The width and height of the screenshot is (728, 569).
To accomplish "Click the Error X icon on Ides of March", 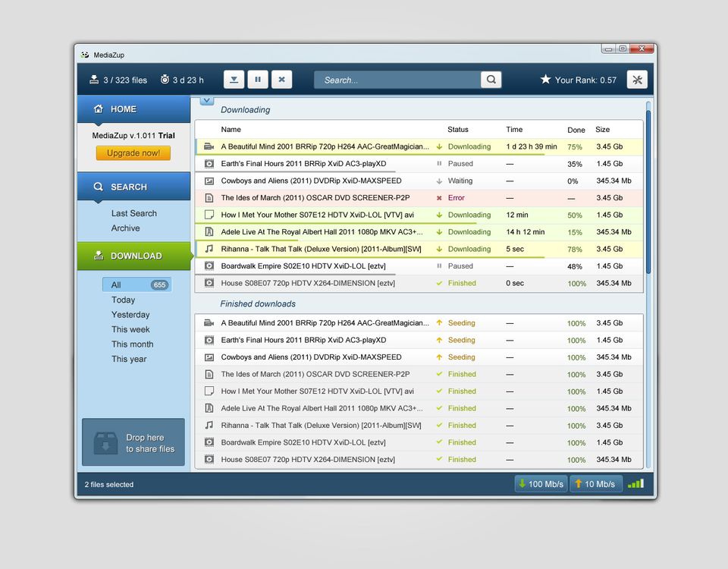I will (x=439, y=198).
